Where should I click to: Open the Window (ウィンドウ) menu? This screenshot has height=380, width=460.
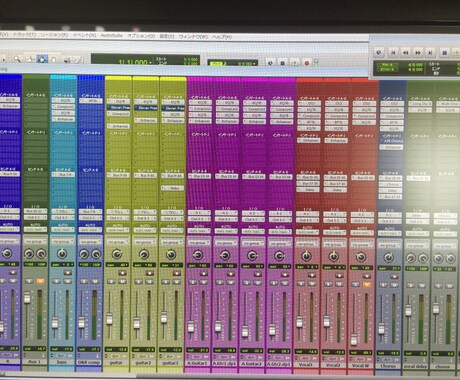coord(193,36)
